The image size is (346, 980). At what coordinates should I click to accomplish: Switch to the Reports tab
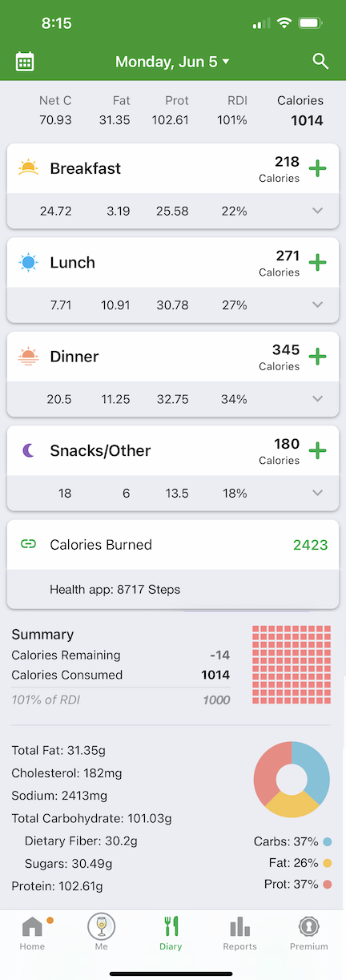click(239, 934)
